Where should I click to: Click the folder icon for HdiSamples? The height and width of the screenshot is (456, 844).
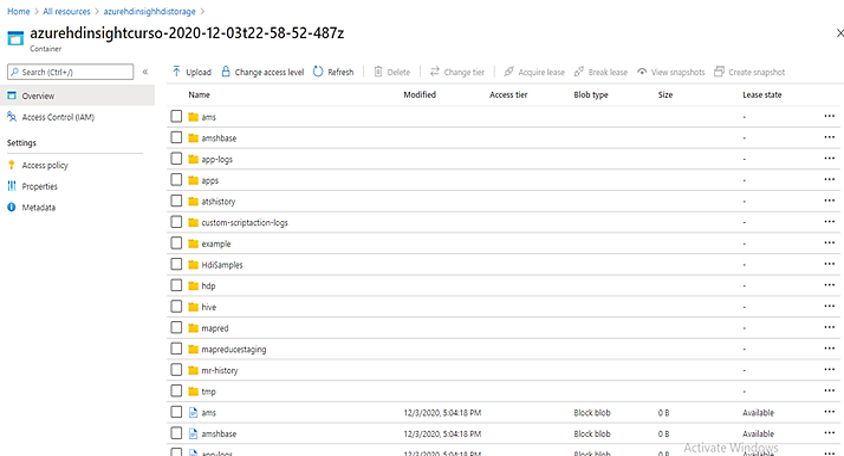pyautogui.click(x=193, y=264)
